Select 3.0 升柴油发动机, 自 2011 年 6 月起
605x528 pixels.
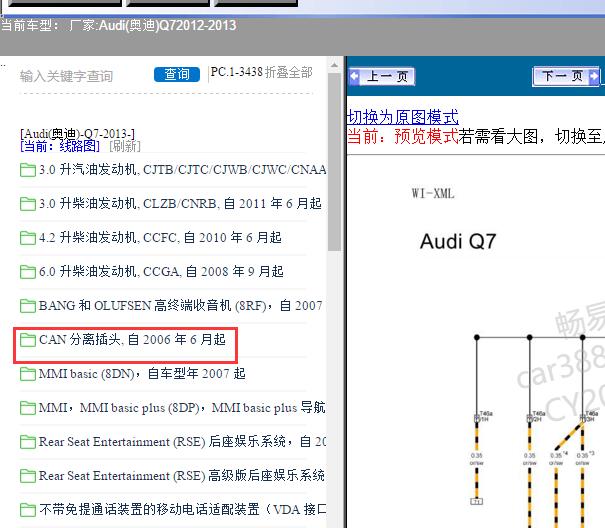[x=180, y=203]
